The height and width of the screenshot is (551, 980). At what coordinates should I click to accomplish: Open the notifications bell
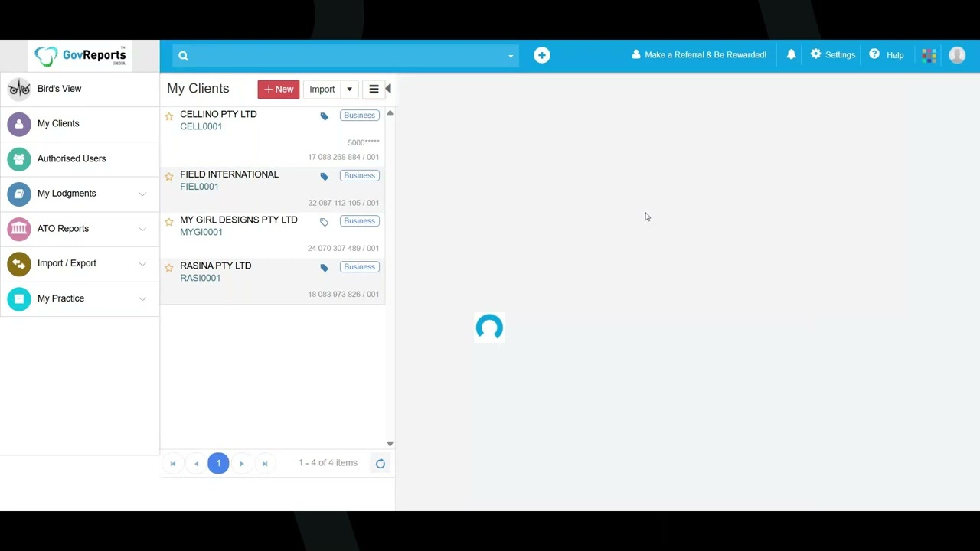tap(791, 54)
